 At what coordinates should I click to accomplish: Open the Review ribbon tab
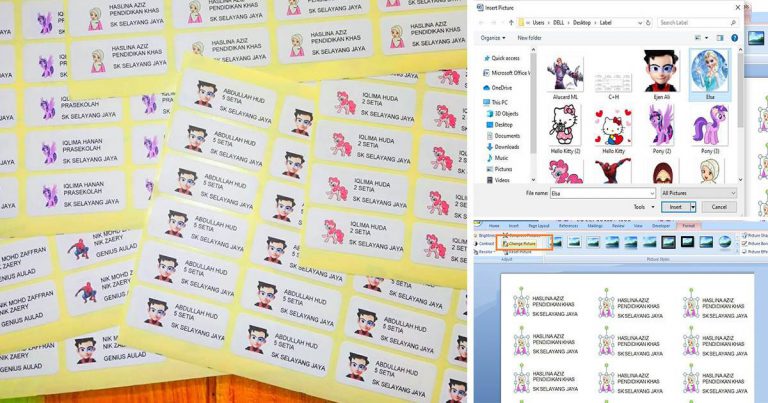618,226
